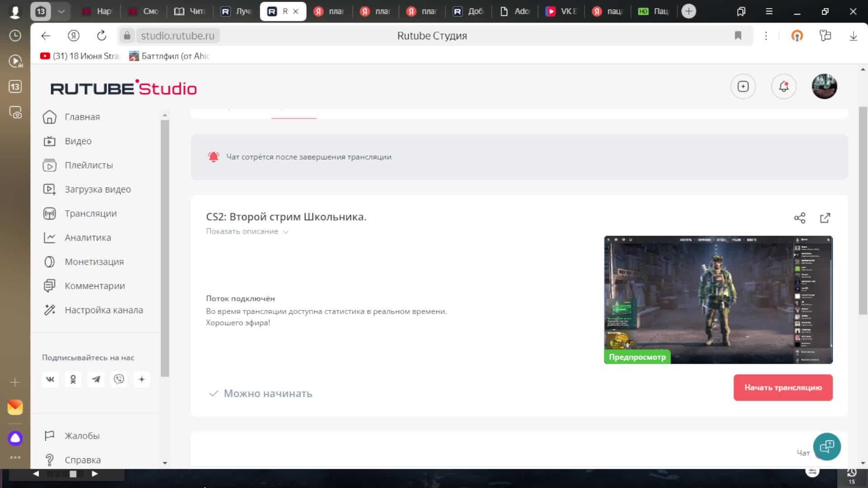The width and height of the screenshot is (868, 488).
Task: Switch to the Adobe tab
Action: coord(514,11)
